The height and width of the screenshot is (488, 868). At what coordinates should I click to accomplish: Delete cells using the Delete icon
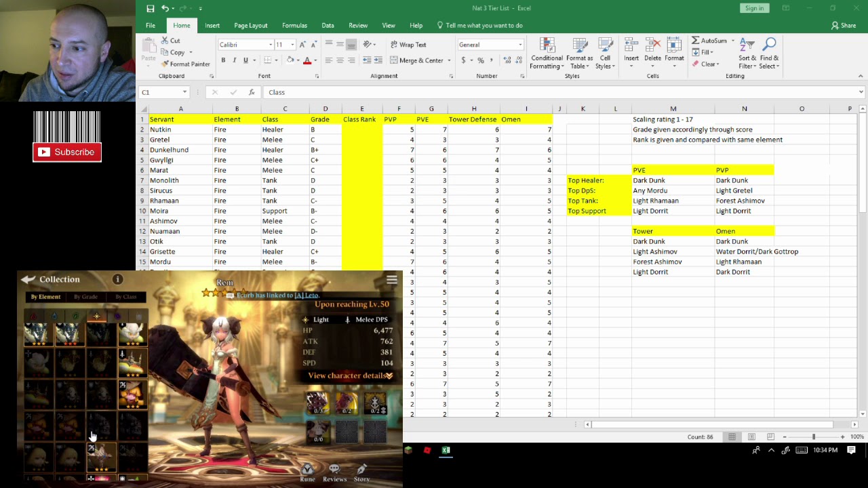(652, 50)
